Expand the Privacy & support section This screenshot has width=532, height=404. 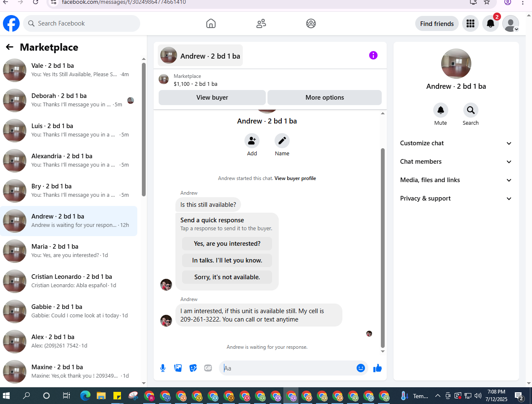point(456,198)
